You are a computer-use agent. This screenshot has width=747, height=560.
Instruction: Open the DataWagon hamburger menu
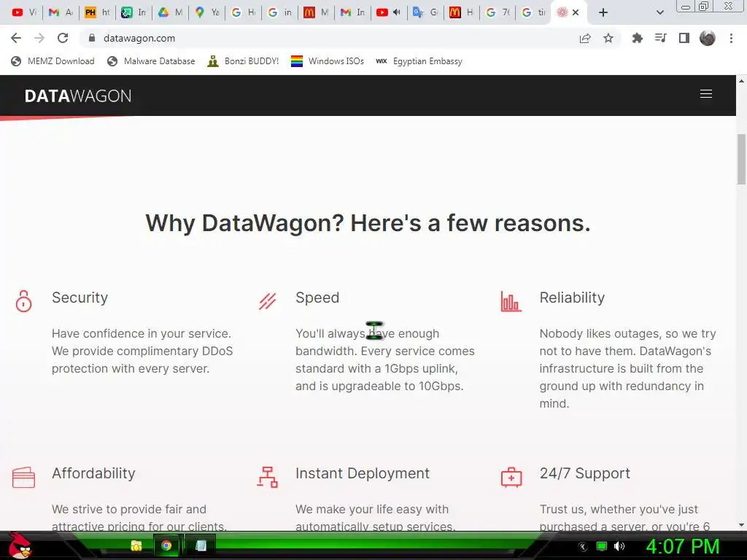[706, 94]
